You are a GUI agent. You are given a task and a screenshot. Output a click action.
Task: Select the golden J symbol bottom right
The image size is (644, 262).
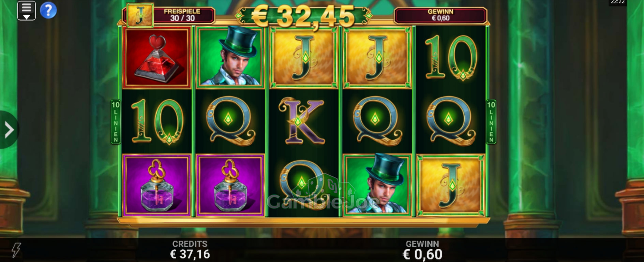(450, 185)
